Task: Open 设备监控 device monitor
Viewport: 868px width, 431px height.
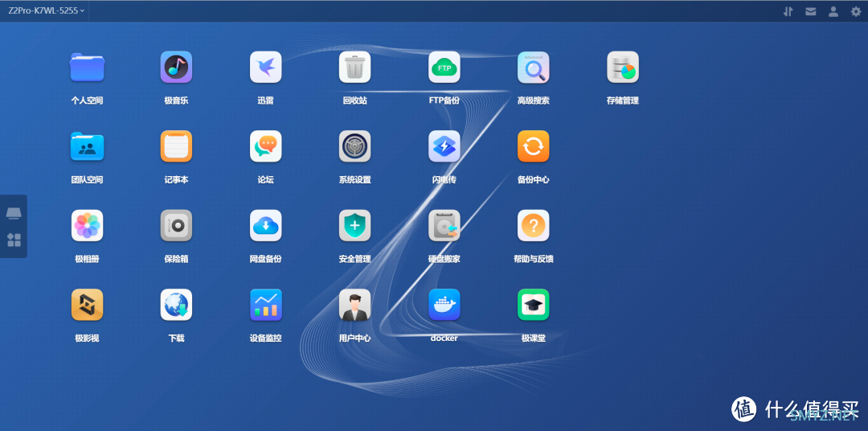Action: [x=266, y=305]
